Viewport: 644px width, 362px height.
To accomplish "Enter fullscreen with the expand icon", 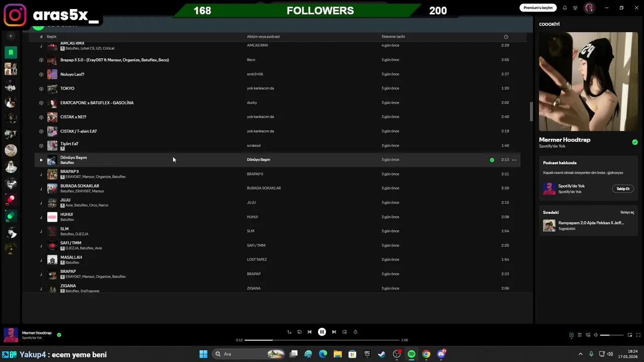I will click(639, 335).
